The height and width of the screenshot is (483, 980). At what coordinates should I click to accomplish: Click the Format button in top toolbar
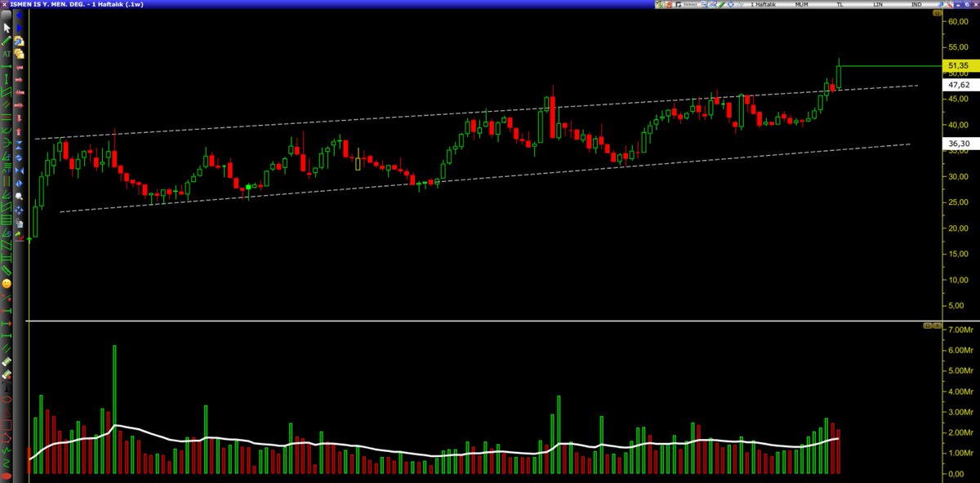coord(690,4)
